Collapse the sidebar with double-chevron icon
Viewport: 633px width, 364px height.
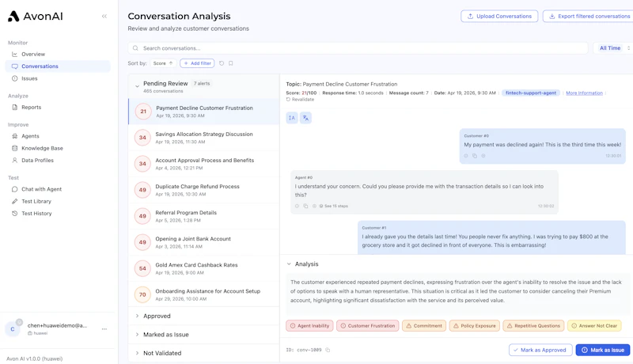(x=104, y=16)
